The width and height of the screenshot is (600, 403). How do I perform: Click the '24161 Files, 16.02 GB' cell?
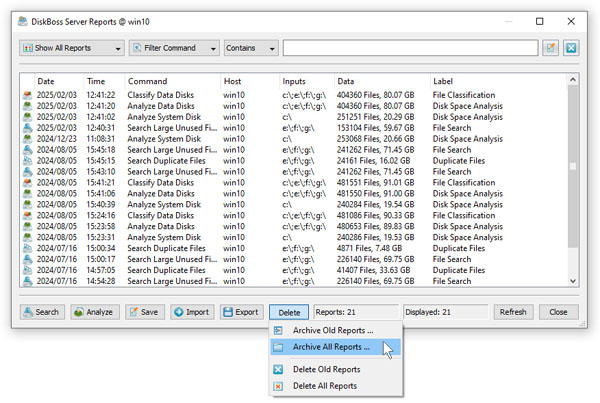click(373, 161)
